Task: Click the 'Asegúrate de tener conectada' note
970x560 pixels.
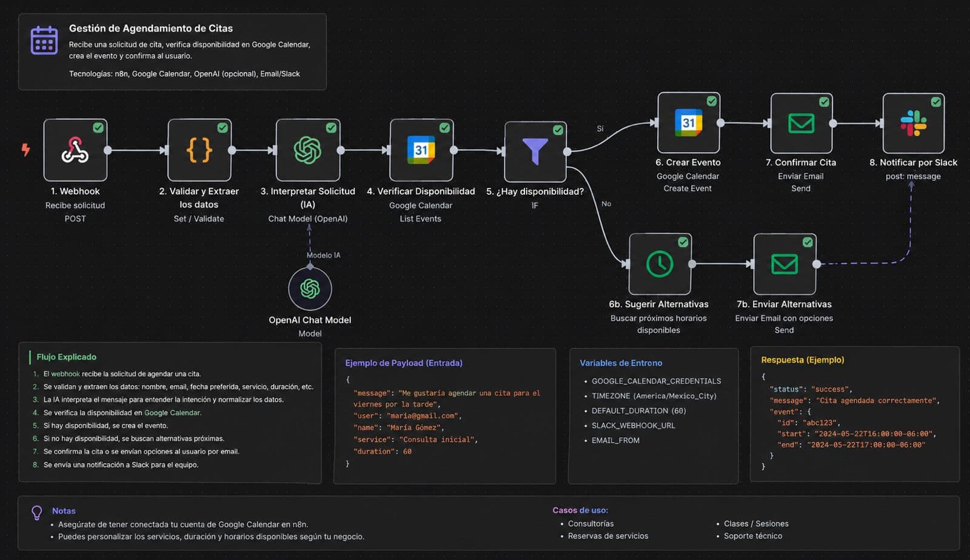Action: tap(183, 524)
